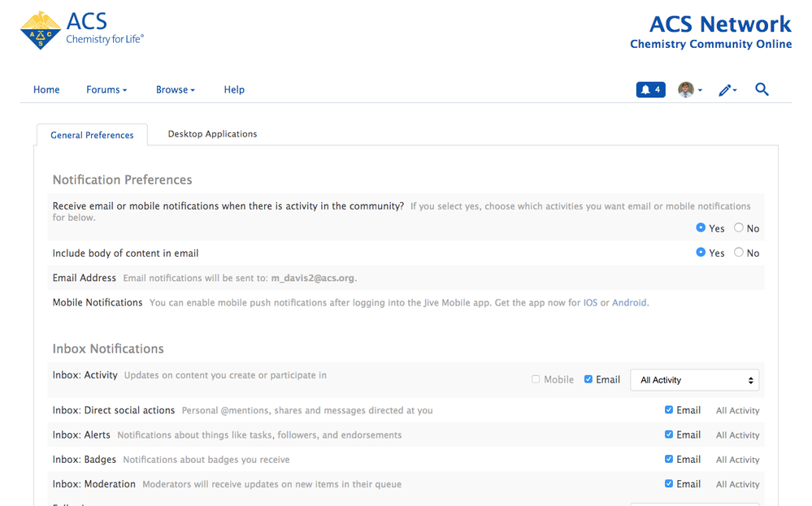Image resolution: width=812 pixels, height=506 pixels.
Task: Open the notifications bell badge
Action: click(650, 89)
